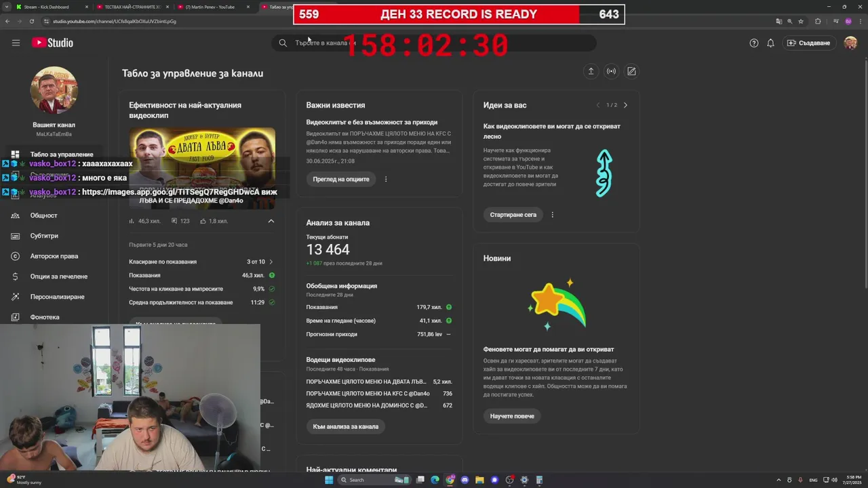
Task: Open the tab search dropdown arrow
Action: pyautogui.click(x=7, y=7)
